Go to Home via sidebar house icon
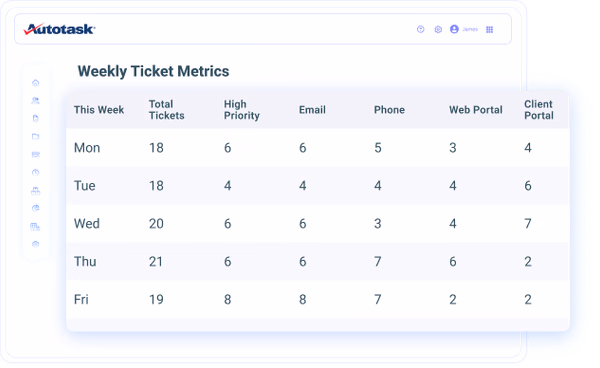Viewport: 600px width, 368px height. pos(36,83)
